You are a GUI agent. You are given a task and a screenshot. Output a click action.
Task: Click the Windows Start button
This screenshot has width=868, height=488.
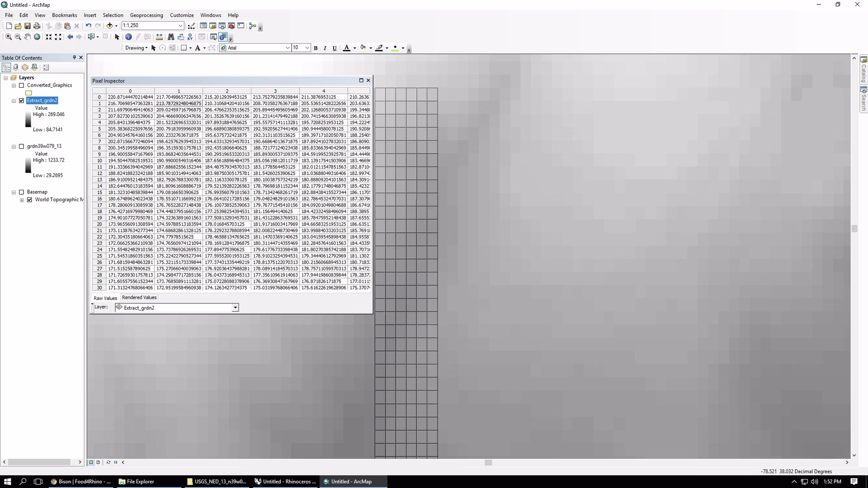pos(7,482)
